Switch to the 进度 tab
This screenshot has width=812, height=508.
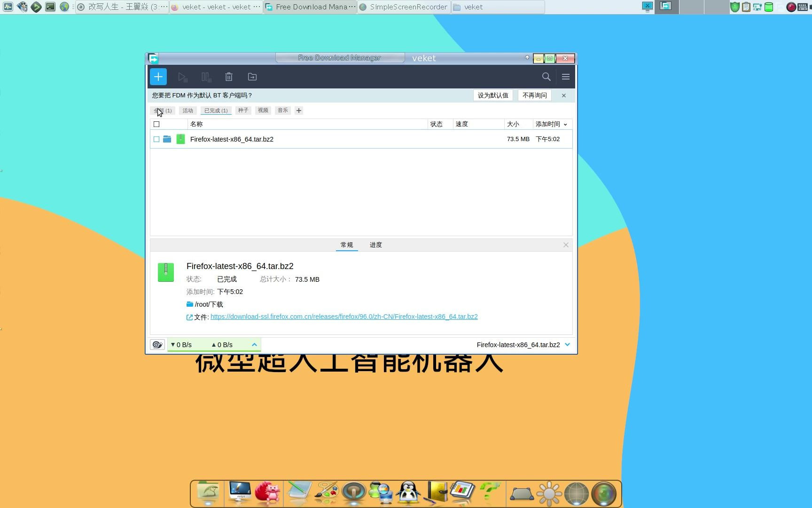pyautogui.click(x=375, y=245)
